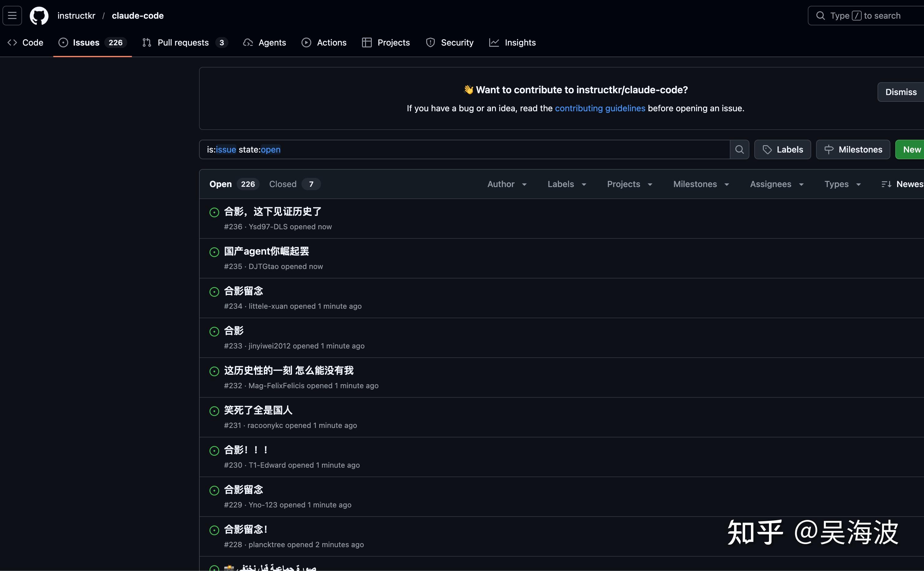
Task: Click author littele-xuan on issue #234
Action: [x=268, y=306]
